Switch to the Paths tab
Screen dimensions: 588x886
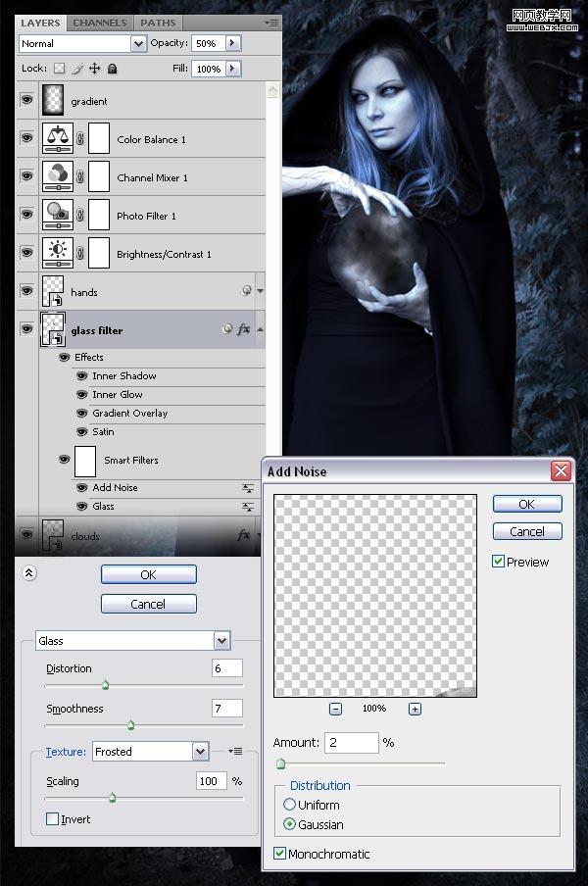(158, 24)
